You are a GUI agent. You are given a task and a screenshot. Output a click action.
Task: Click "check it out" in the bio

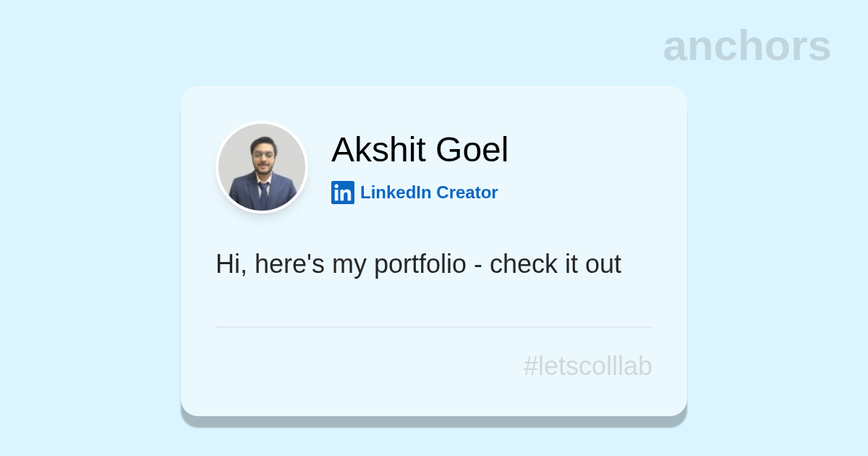coord(555,264)
